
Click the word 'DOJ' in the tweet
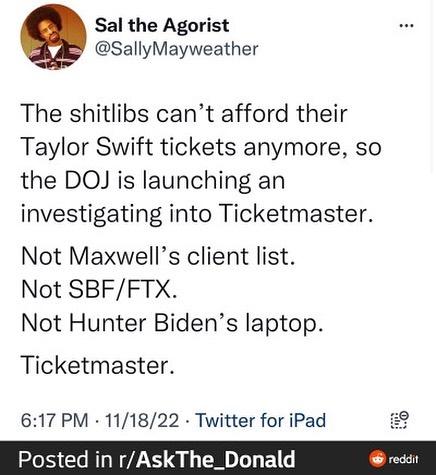tap(87, 180)
